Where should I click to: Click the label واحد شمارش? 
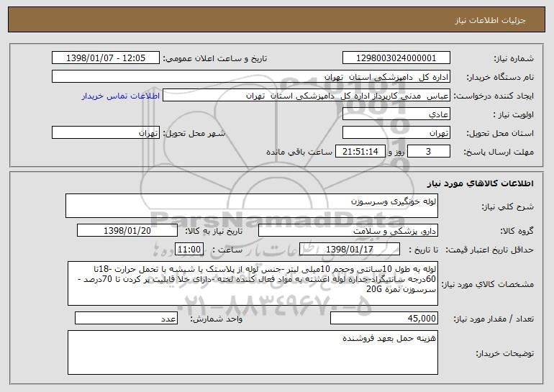[x=217, y=319]
